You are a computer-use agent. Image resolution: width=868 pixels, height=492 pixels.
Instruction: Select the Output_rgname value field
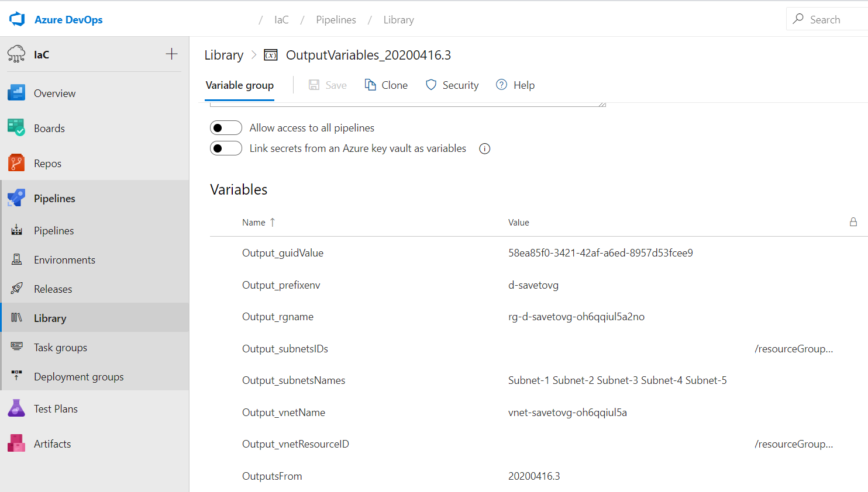(576, 317)
